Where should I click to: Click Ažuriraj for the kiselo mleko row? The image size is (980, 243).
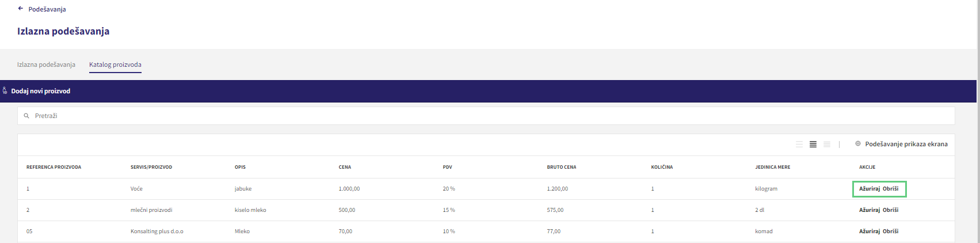tap(870, 210)
